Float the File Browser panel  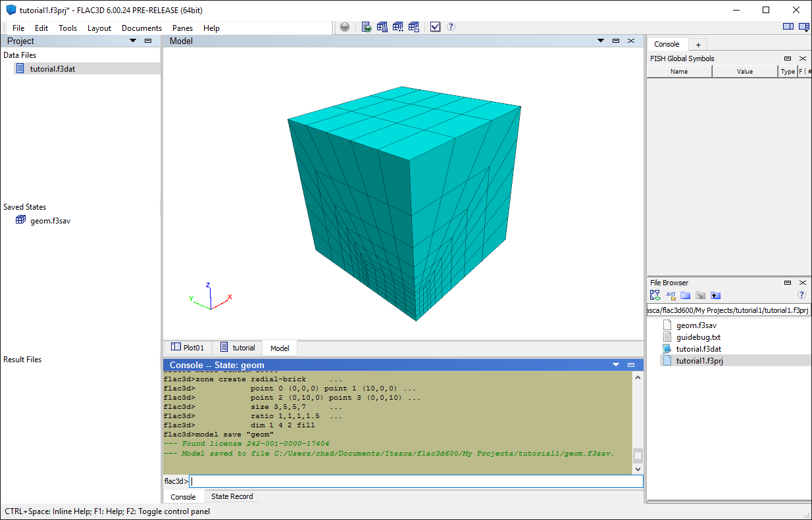pyautogui.click(x=788, y=283)
